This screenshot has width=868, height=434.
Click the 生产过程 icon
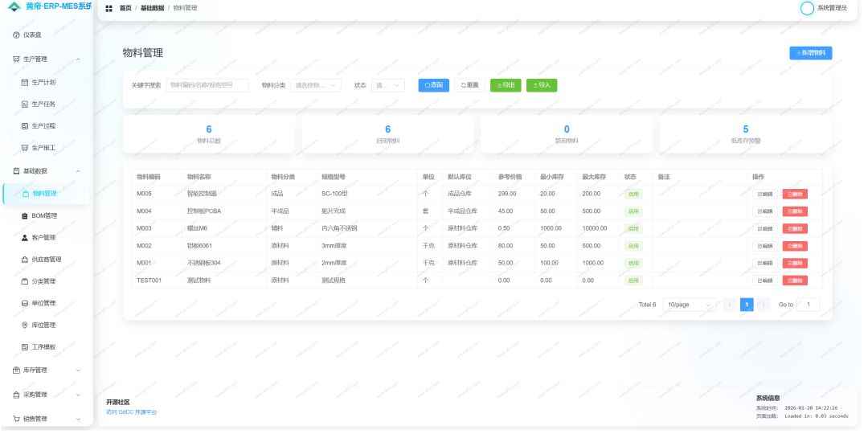(x=24, y=126)
